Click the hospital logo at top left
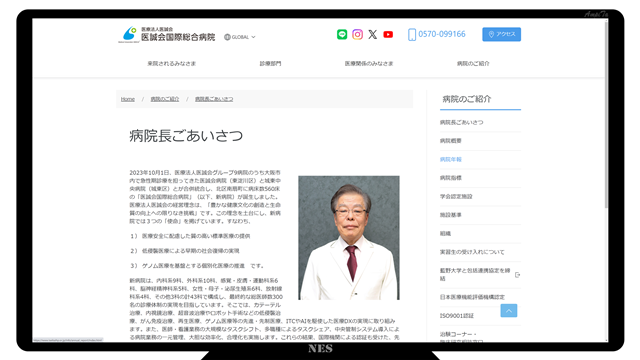The width and height of the screenshot is (640, 360). pos(167,35)
